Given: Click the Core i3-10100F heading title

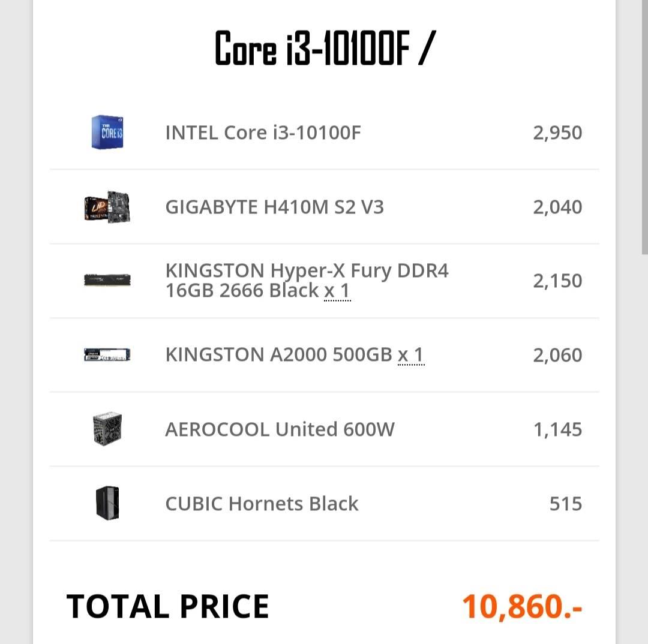Looking at the screenshot, I should [325, 47].
